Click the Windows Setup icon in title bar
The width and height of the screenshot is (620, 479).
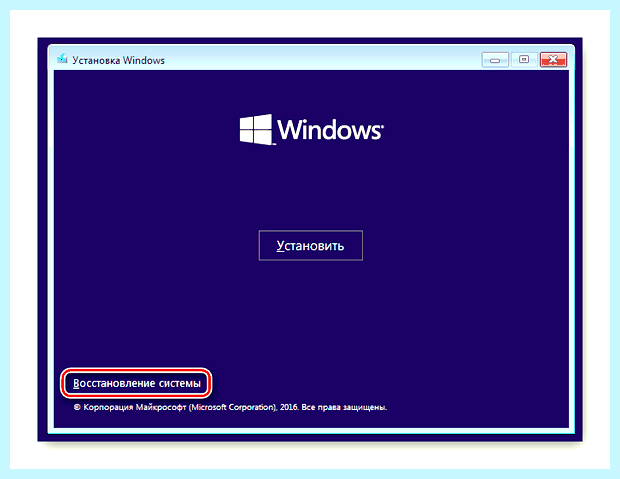(x=62, y=59)
